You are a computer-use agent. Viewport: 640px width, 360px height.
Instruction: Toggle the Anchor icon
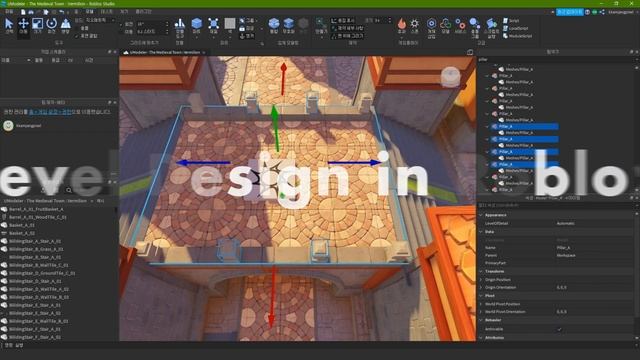pos(242,36)
